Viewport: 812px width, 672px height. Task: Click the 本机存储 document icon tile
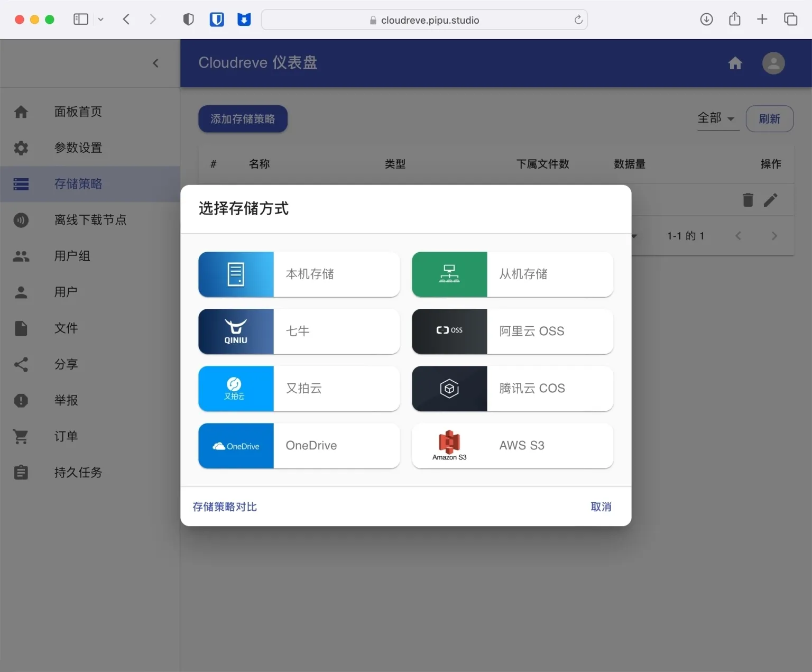tap(236, 274)
